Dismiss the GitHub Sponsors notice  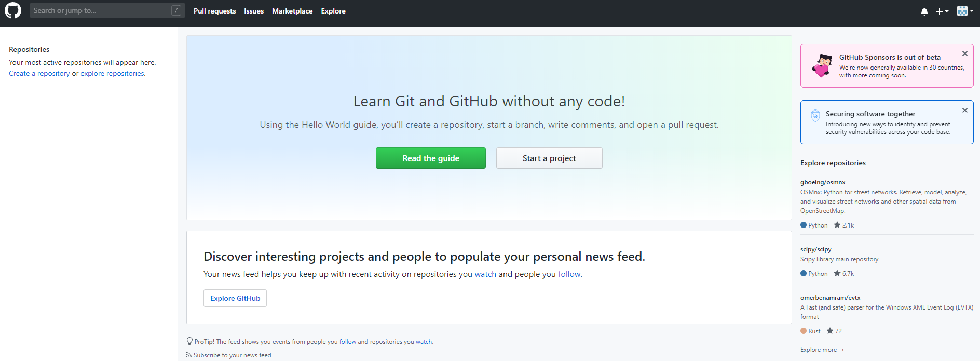(x=965, y=54)
